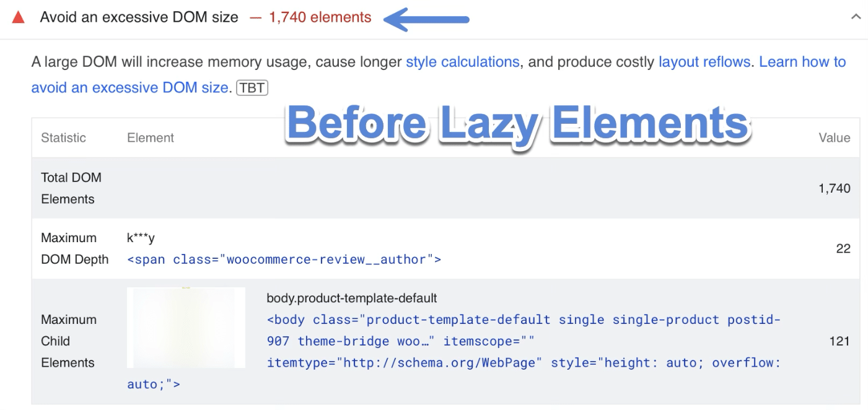Click the TBT metric badge

pyautogui.click(x=252, y=88)
